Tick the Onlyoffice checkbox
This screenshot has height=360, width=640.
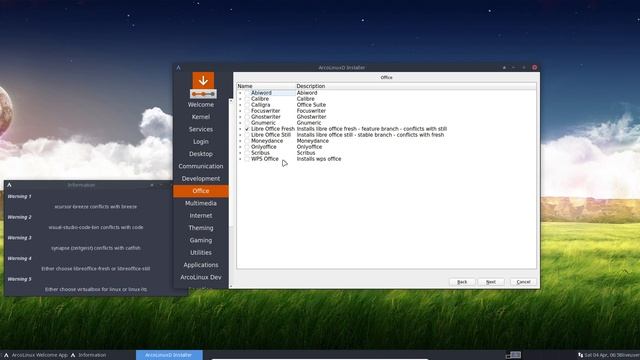pos(247,147)
